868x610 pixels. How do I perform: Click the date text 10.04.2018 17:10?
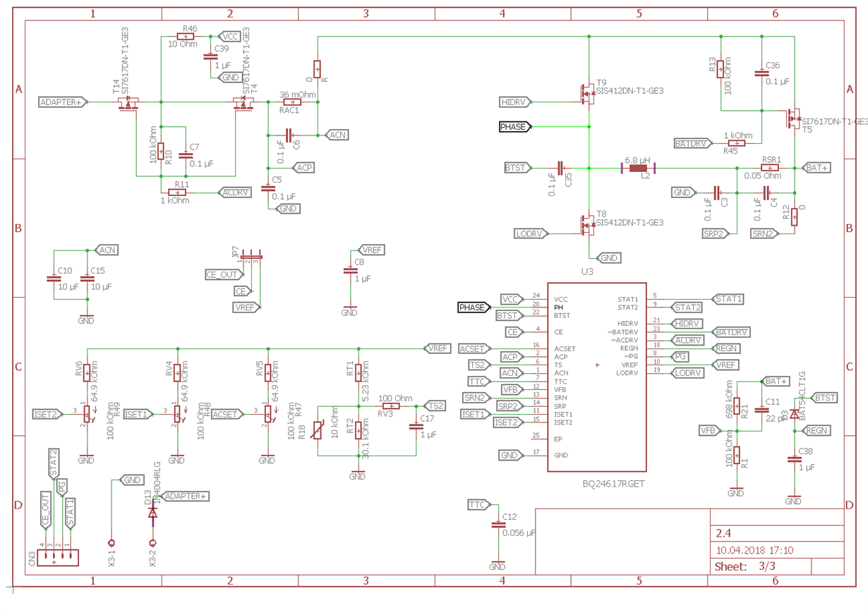tap(754, 550)
